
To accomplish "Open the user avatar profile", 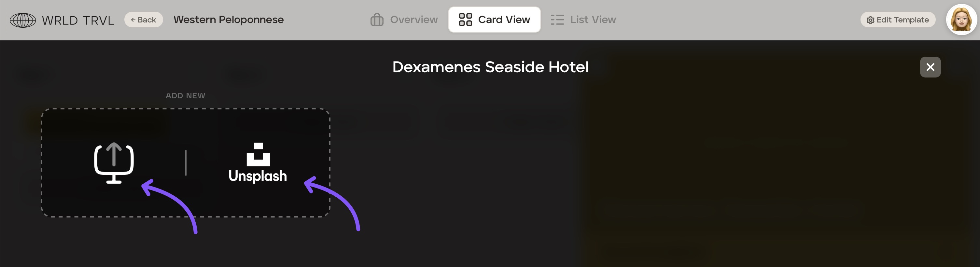I will tap(961, 20).
